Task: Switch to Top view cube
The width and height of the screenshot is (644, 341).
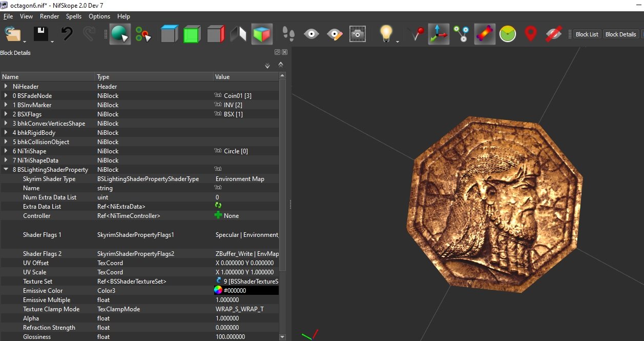Action: [x=169, y=34]
